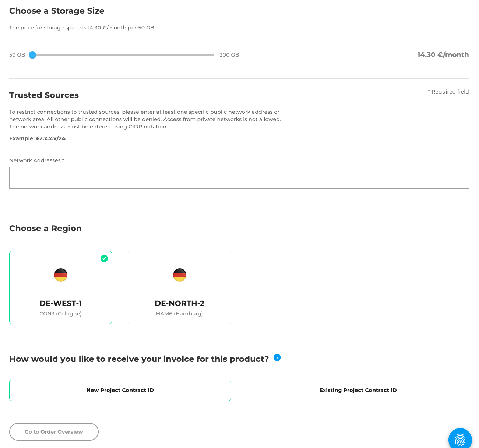This screenshot has width=479, height=448.
Task: Click the 14.30 €/month price display
Action: click(443, 54)
